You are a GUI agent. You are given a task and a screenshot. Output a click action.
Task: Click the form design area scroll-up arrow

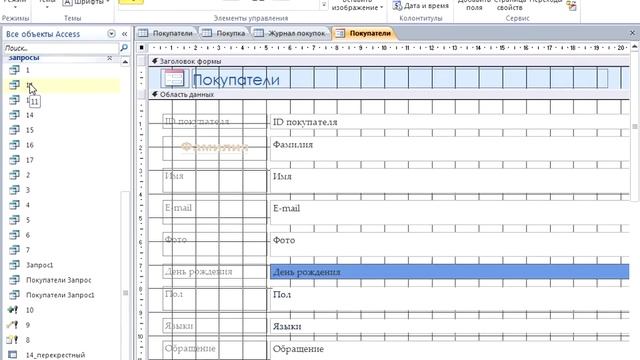(635, 47)
